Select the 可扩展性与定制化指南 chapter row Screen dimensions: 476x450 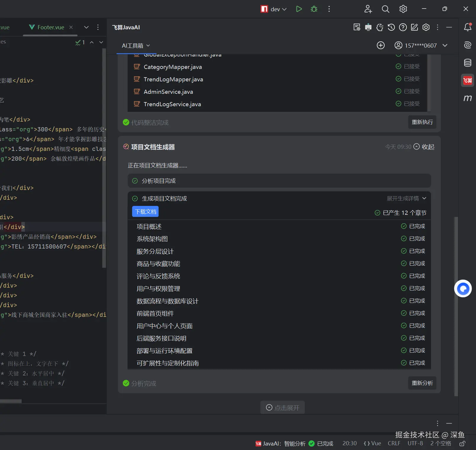279,363
